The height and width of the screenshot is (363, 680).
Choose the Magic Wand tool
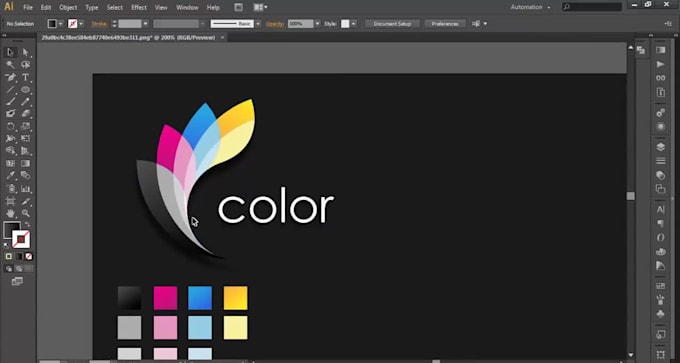pos(10,65)
